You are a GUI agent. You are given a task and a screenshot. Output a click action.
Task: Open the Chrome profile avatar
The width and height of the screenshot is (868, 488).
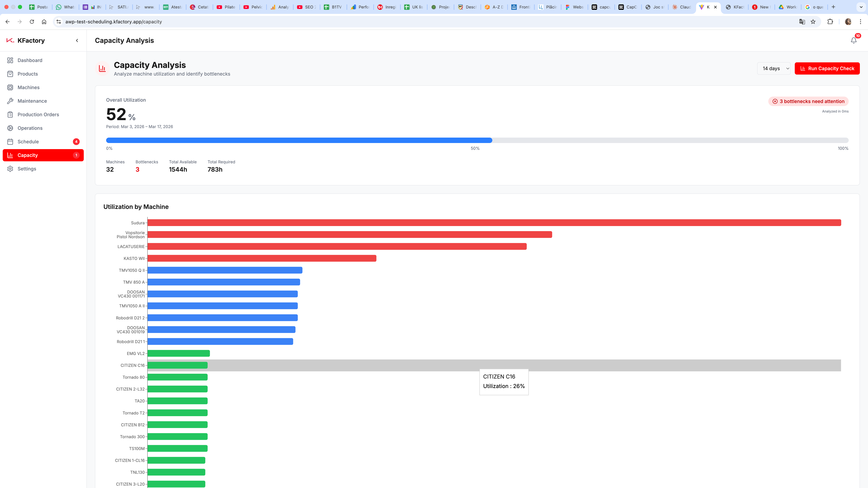(x=848, y=22)
